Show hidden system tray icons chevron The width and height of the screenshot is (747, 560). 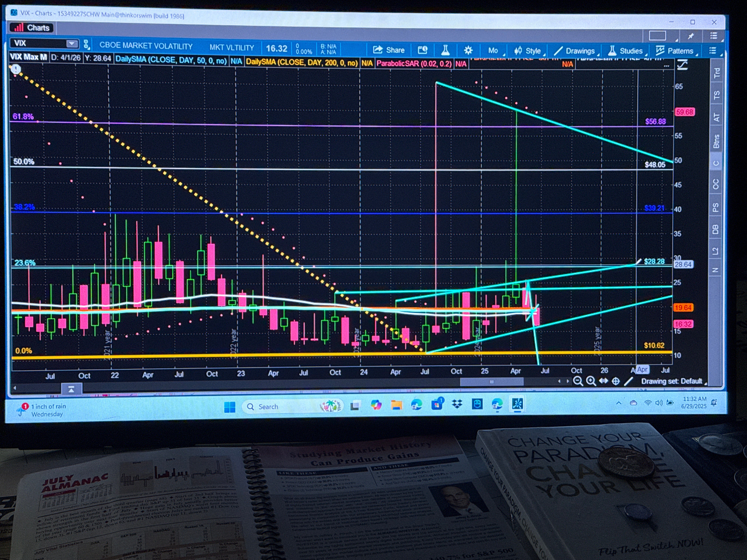pyautogui.click(x=619, y=403)
